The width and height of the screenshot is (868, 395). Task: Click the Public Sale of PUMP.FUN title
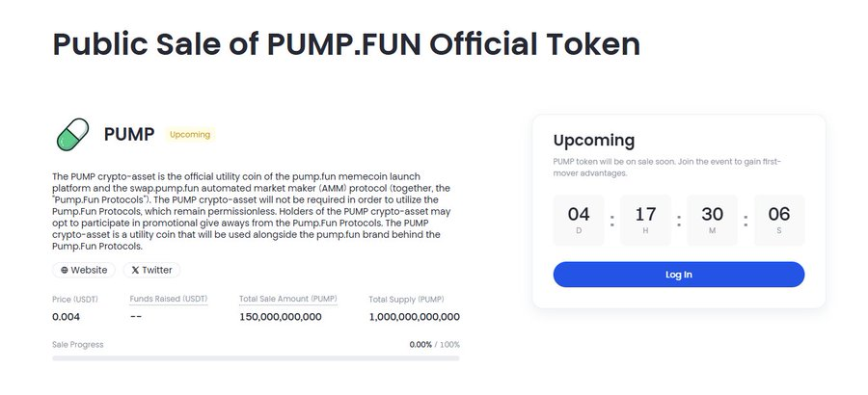(346, 44)
